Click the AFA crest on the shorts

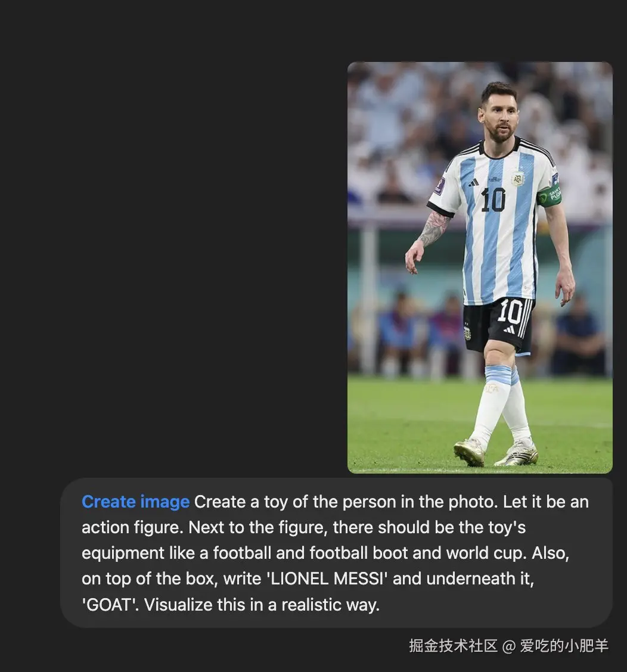click(467, 332)
